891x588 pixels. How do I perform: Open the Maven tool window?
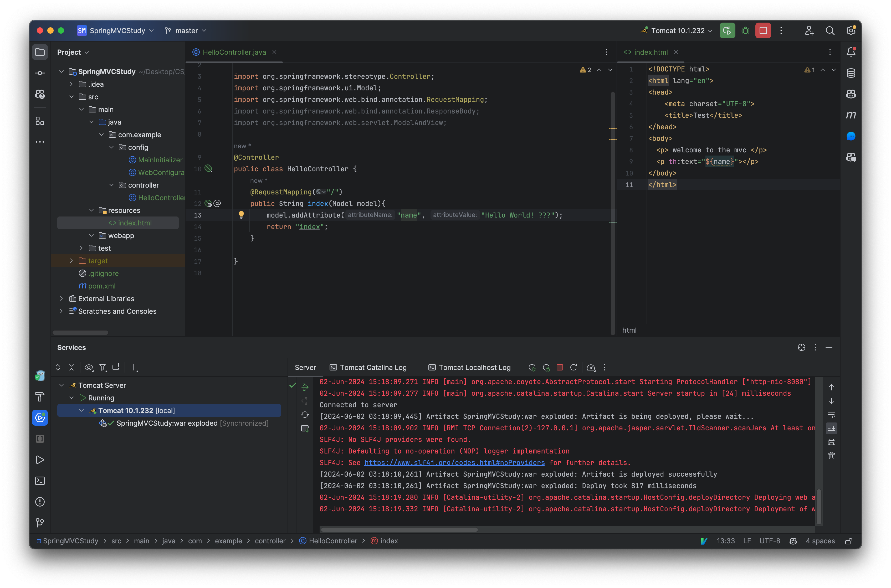pyautogui.click(x=851, y=115)
